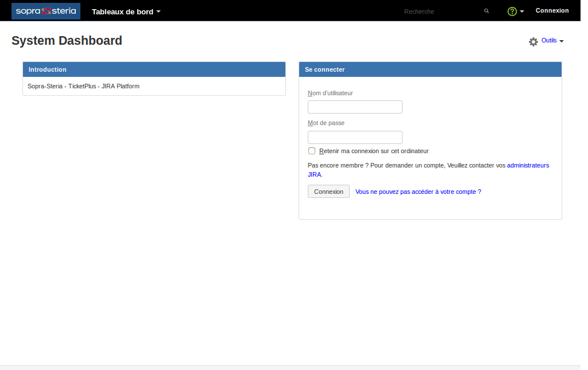Focus the Recherche search field
This screenshot has width=588, height=370.
coord(443,11)
